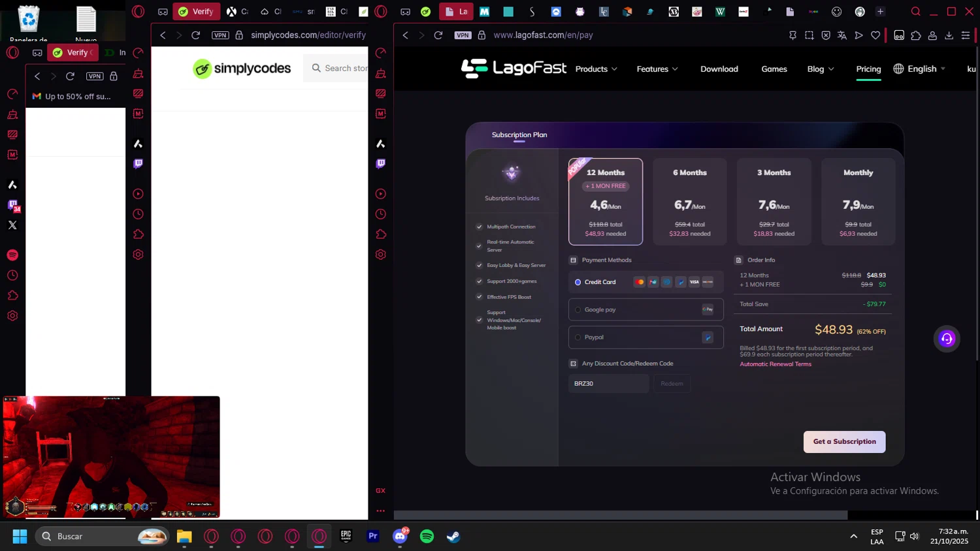Click the translate icon in LagoFast address bar
Screen dimensions: 980x551
coord(842,35)
